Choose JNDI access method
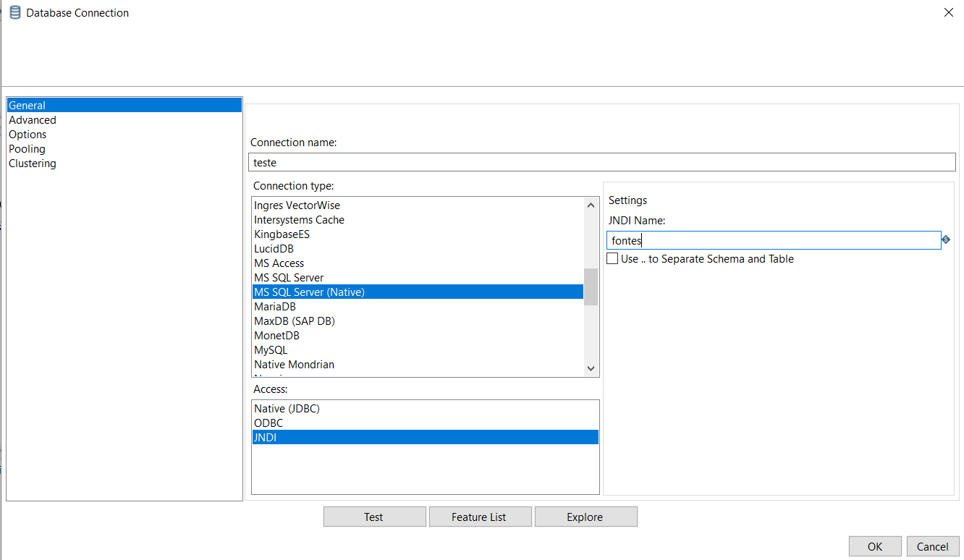 (426, 437)
